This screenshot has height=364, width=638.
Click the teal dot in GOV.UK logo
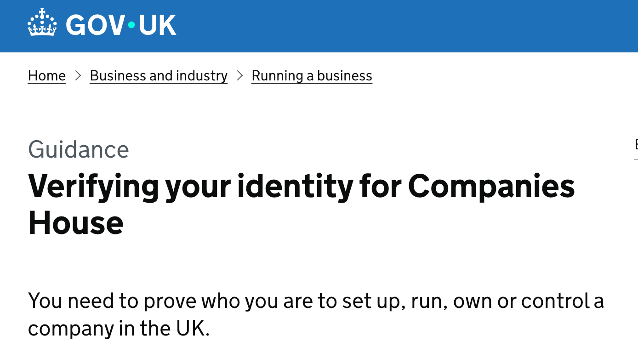click(131, 24)
